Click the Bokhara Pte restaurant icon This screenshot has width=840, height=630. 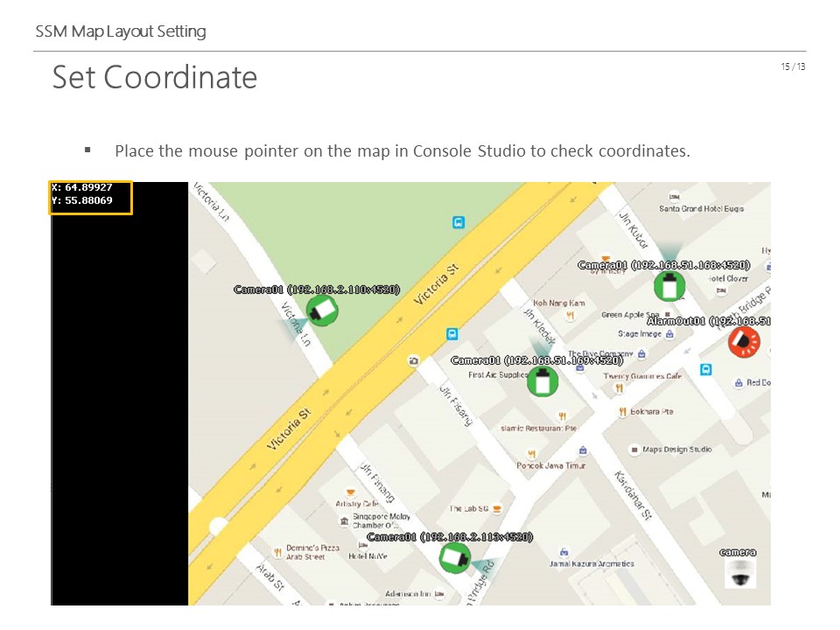pyautogui.click(x=622, y=412)
